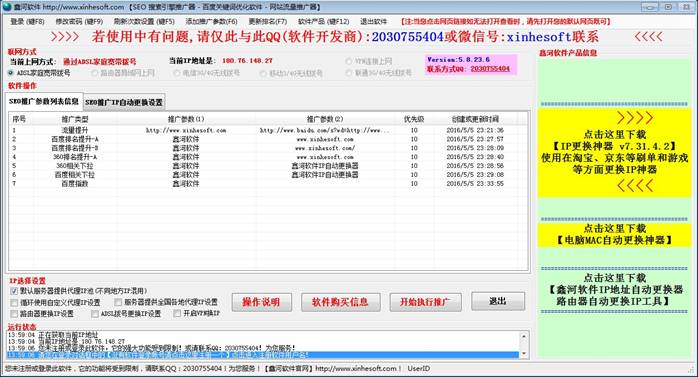Open 软件购买信息 button
698x377 pixels.
[x=341, y=302]
